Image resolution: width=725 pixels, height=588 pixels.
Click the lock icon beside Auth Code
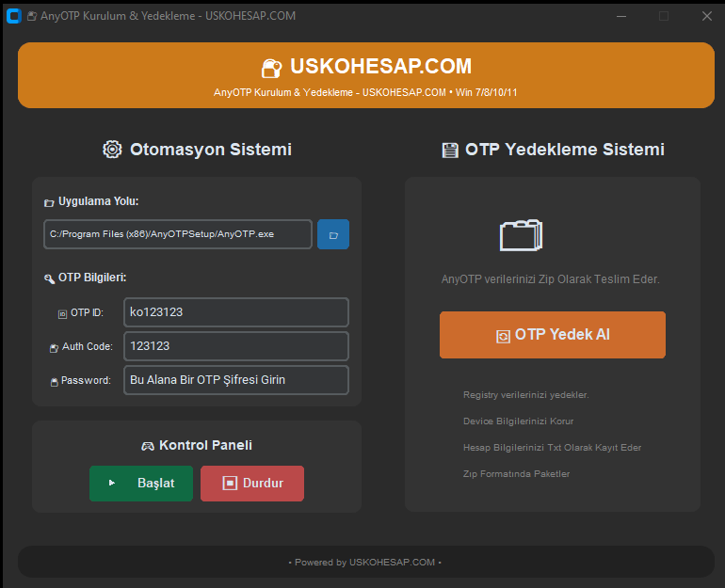point(54,348)
